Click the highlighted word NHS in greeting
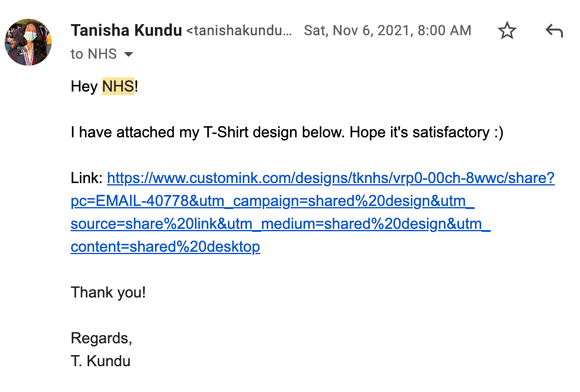Screen dimensions: 580x392 click(118, 87)
